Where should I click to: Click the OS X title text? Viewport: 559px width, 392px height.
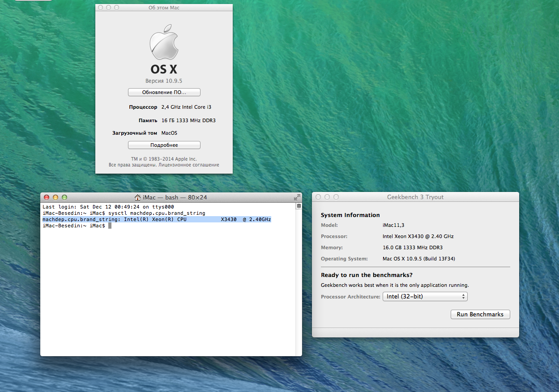164,69
